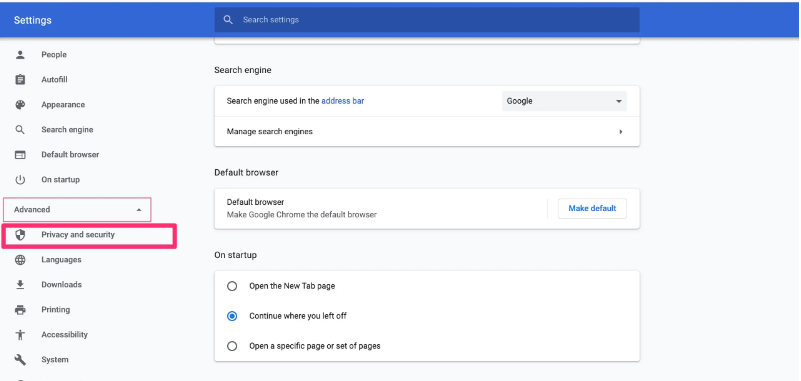801x381 pixels.
Task: Click the Search engine section heading
Action: (243, 70)
